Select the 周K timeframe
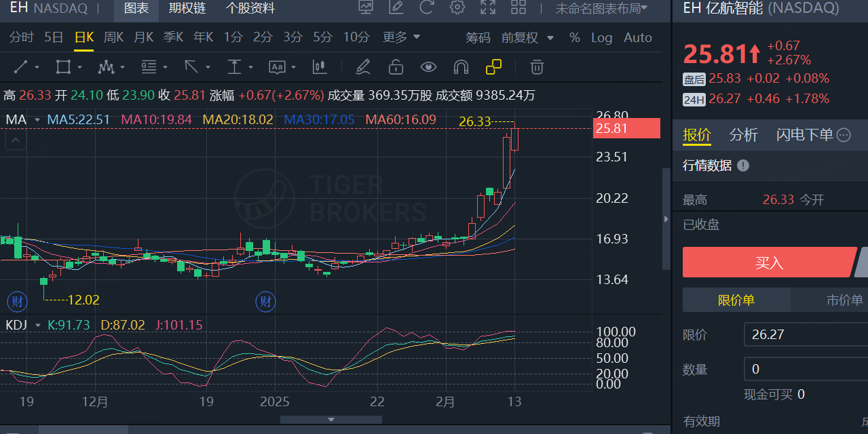This screenshot has width=868, height=434. point(113,37)
